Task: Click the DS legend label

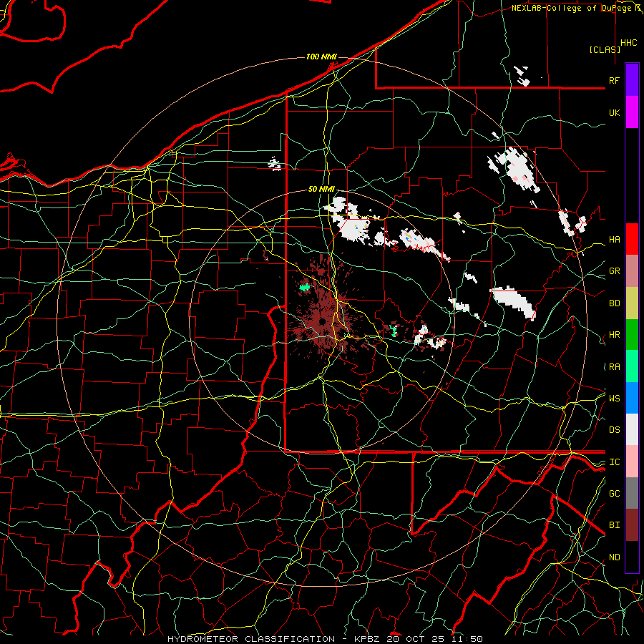Action: [x=614, y=430]
